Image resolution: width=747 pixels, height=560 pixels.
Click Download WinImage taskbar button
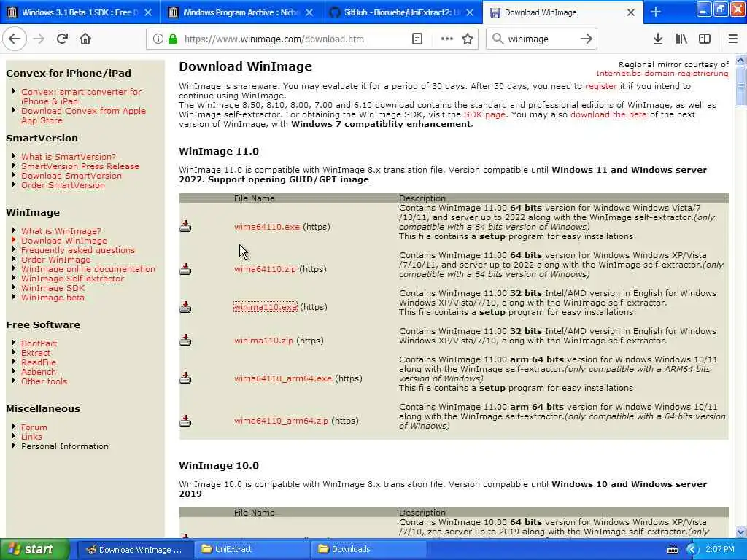pos(136,550)
